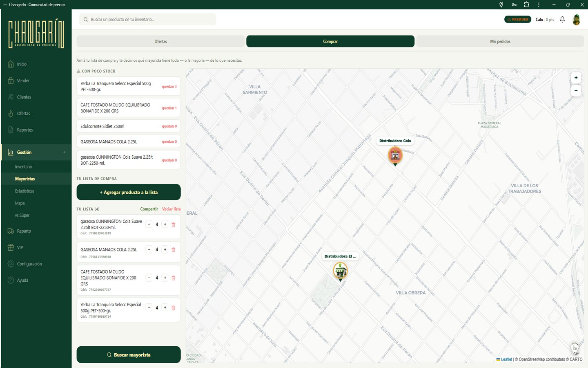Click the Distribuidora El ... map marker

point(340,271)
